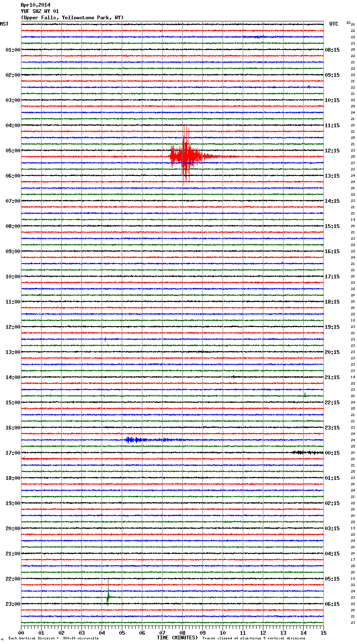Click the 15 tick on bottom minutes axis
This screenshot has width=357, height=644.
coord(323,633)
